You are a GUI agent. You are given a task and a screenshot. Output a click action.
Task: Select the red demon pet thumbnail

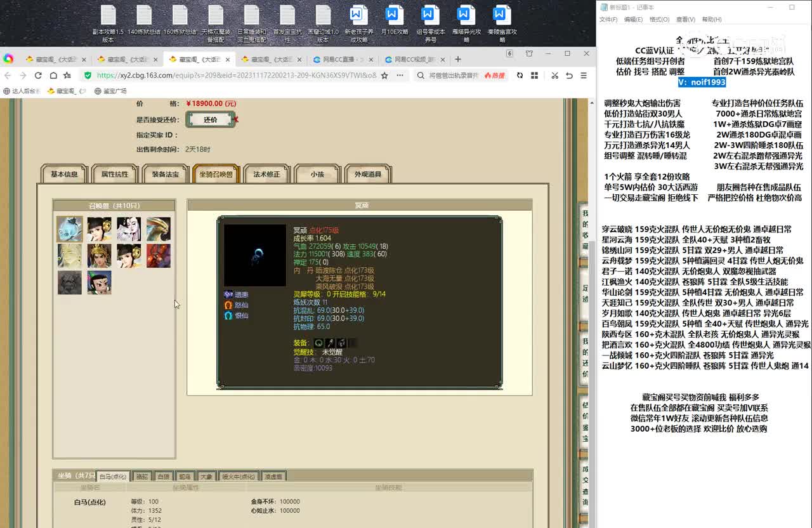pyautogui.click(x=159, y=256)
